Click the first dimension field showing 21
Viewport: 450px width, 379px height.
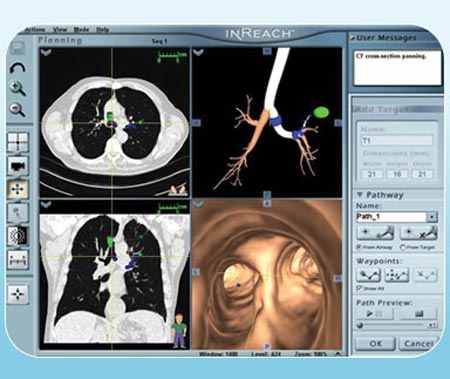click(x=372, y=174)
